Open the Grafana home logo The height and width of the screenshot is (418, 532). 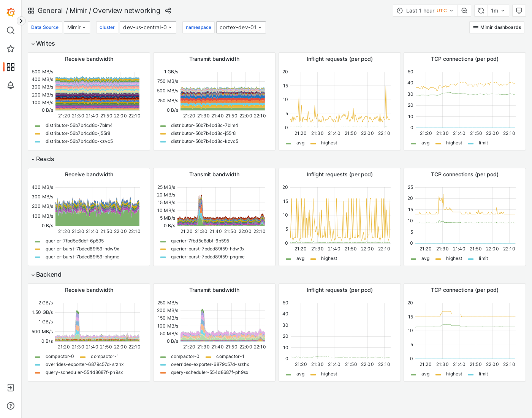pyautogui.click(x=11, y=12)
